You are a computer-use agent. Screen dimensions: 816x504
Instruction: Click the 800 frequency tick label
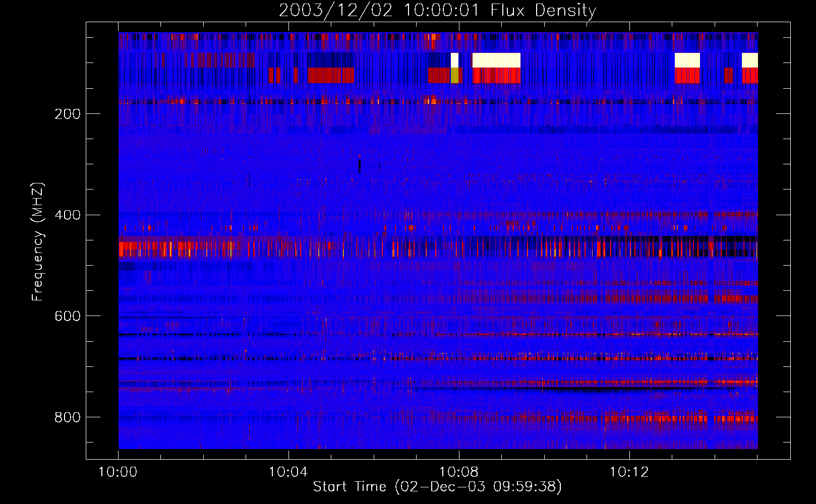point(68,417)
